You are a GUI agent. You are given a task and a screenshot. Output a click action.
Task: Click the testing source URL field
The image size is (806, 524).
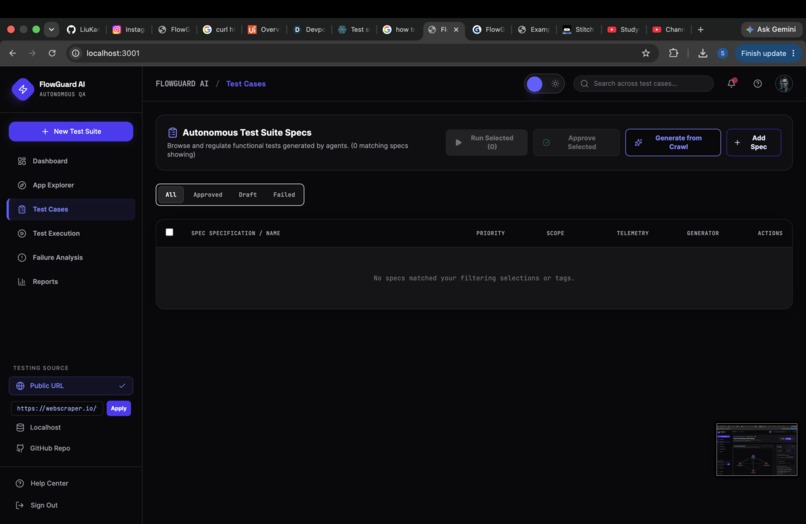click(x=57, y=408)
